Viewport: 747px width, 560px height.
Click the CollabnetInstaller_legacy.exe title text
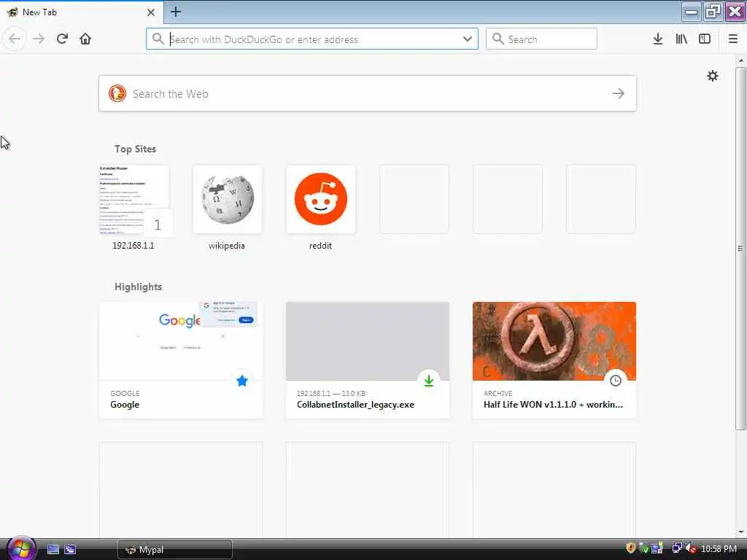(x=355, y=404)
